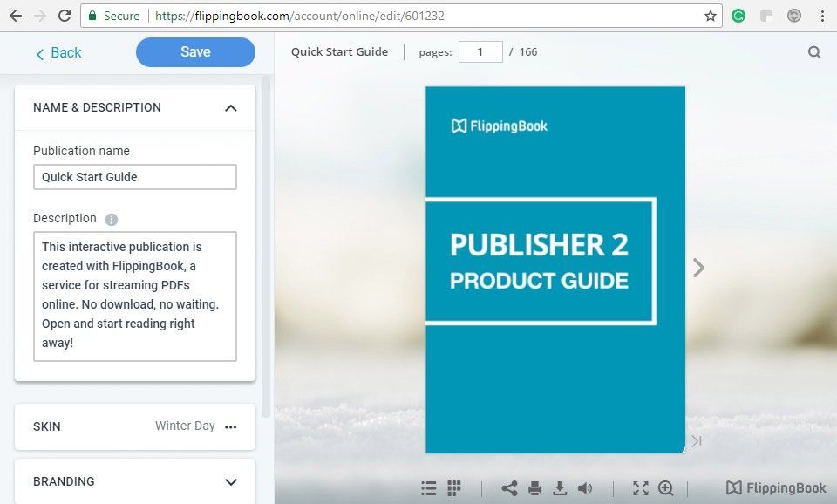Zoom in on the page
This screenshot has height=504, width=837.
[665, 488]
